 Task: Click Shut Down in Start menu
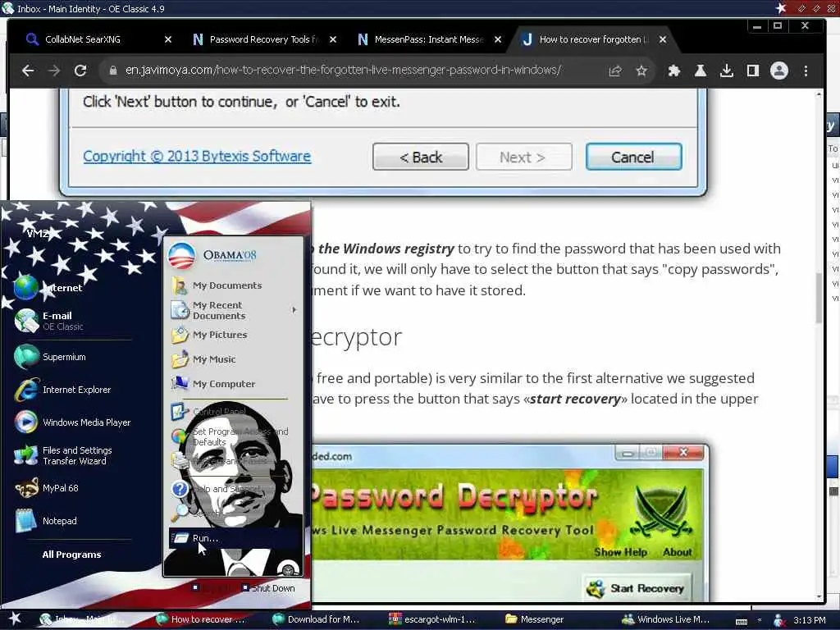268,588
